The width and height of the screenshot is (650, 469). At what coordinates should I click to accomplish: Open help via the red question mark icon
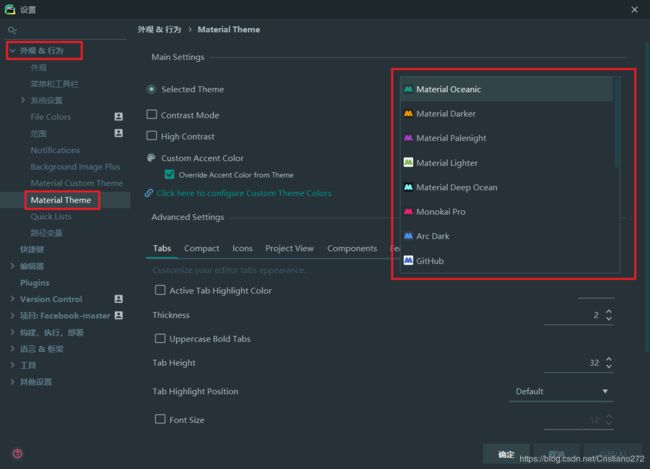pos(17,453)
